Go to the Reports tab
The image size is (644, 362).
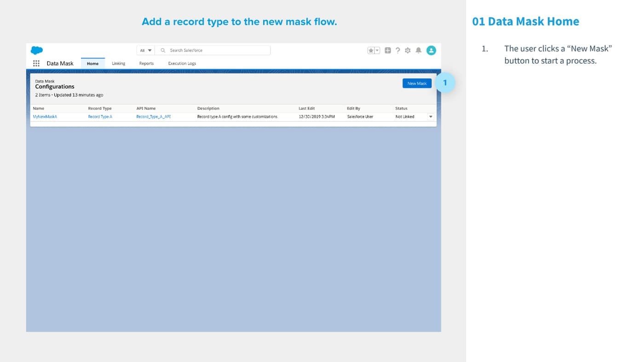(146, 63)
